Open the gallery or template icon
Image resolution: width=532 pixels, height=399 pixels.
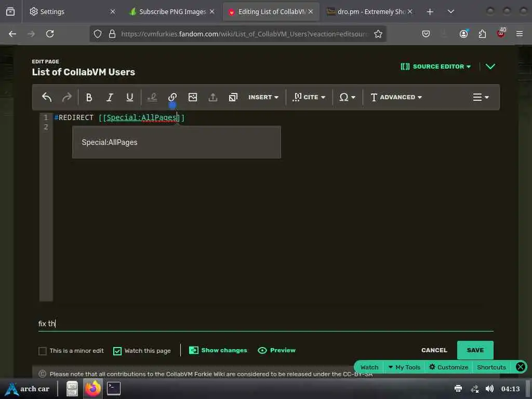[x=233, y=97]
